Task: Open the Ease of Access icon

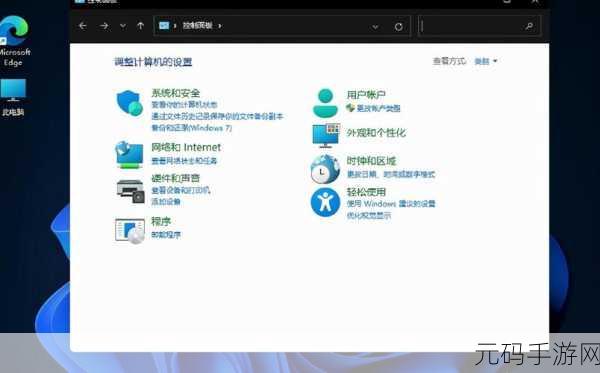Action: [x=325, y=202]
